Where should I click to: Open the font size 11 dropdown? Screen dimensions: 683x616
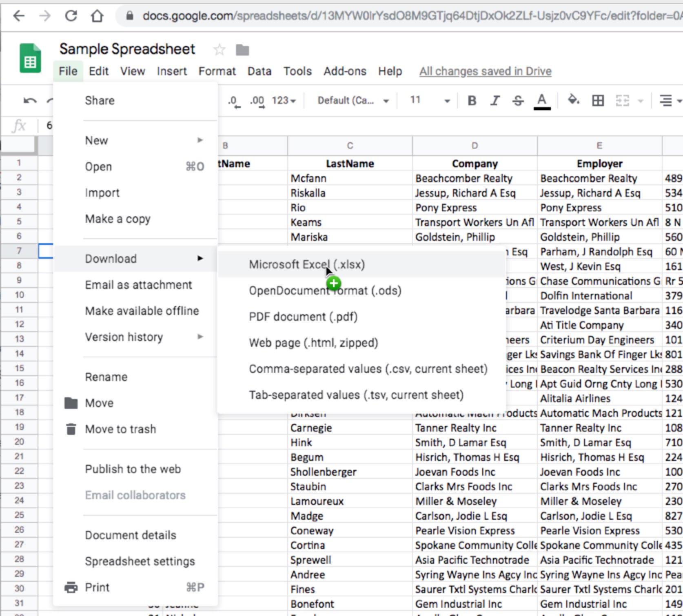(x=430, y=100)
